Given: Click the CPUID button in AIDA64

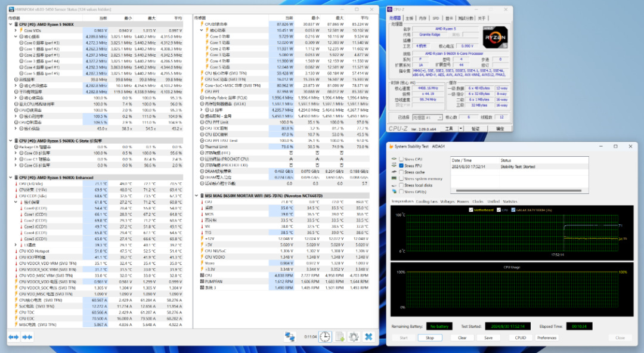Looking at the screenshot, I should [x=520, y=337].
